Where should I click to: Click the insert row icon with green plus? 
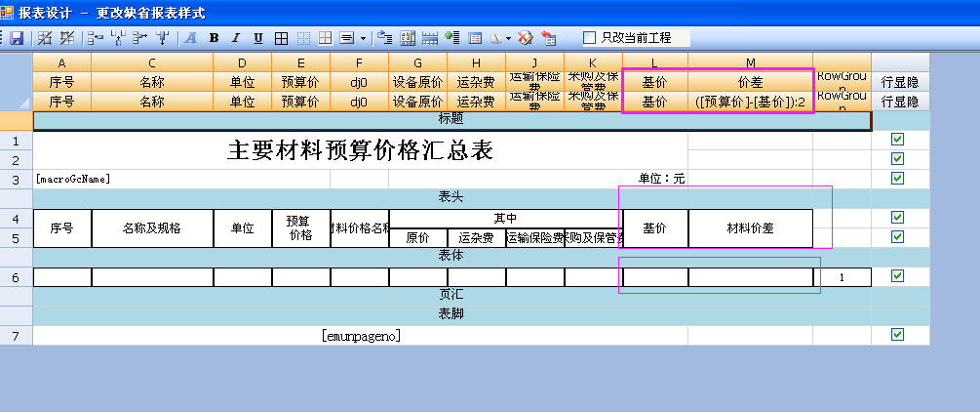click(x=451, y=38)
